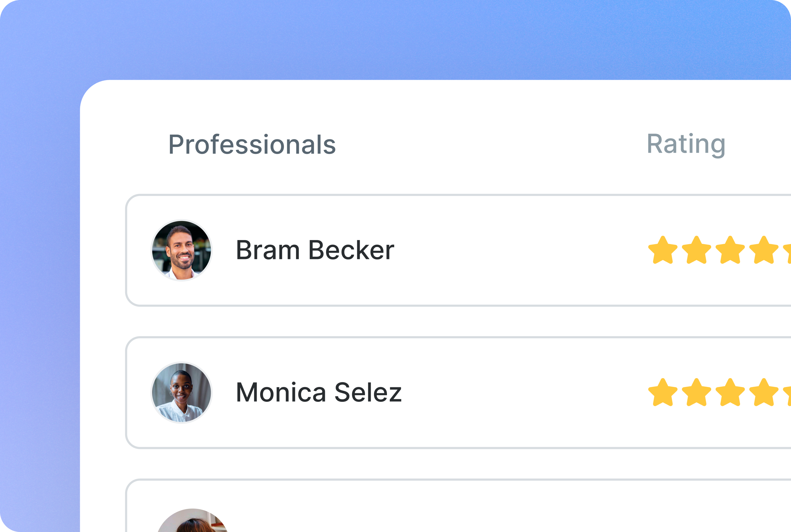This screenshot has height=532, width=791.
Task: Select the fourth star in Monica Selez's row
Action: coord(764,392)
